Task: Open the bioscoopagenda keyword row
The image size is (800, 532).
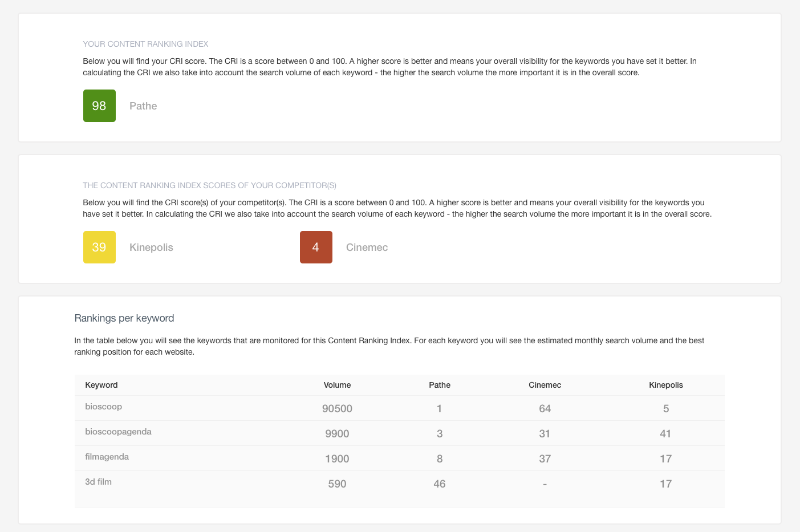Action: [x=118, y=432]
